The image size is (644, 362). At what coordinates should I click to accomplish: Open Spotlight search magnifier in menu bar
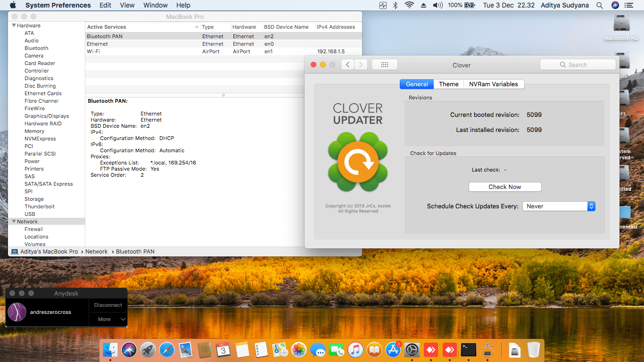pos(600,5)
